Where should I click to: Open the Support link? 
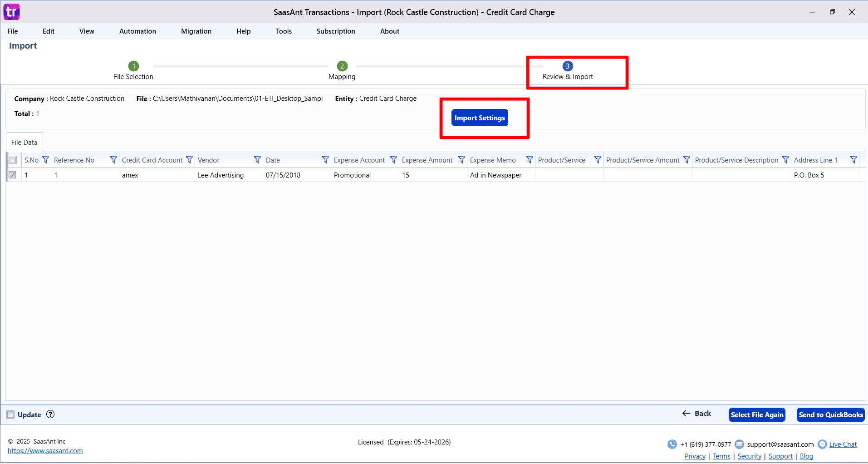pos(780,456)
